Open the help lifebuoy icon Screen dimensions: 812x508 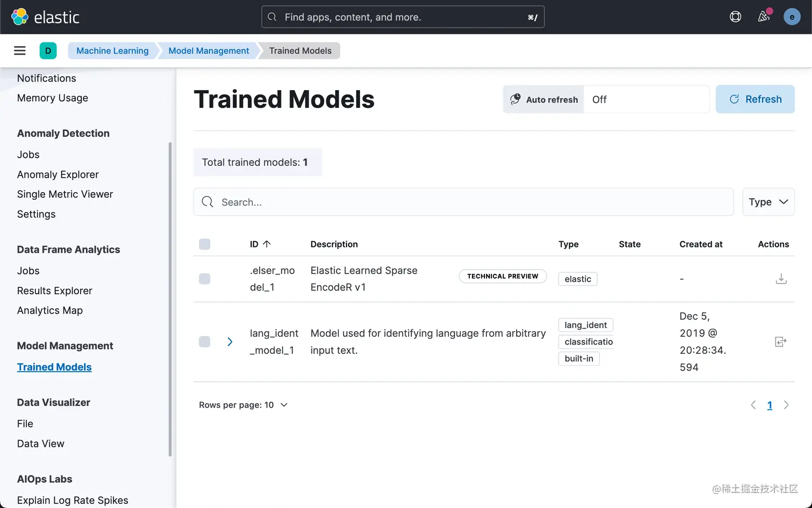[x=735, y=17]
